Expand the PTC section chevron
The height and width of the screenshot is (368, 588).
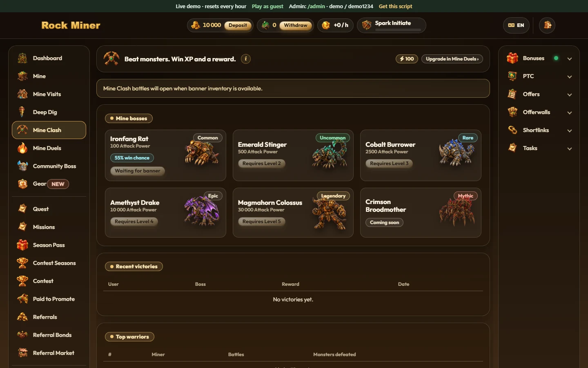pyautogui.click(x=570, y=76)
